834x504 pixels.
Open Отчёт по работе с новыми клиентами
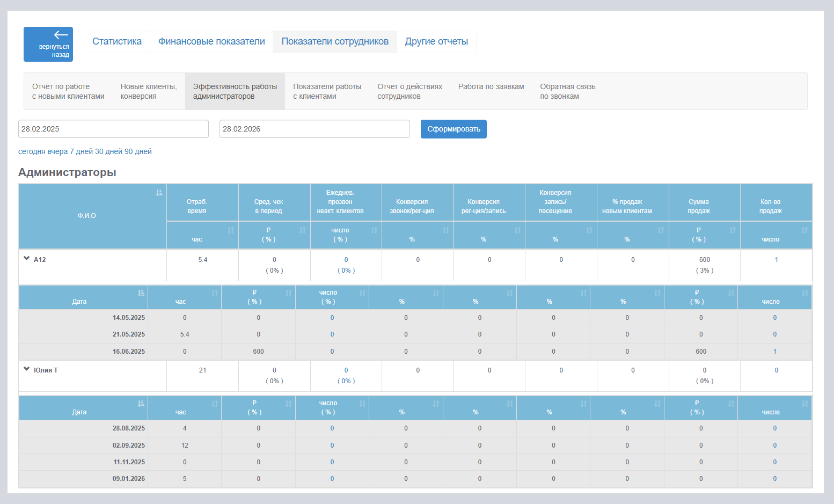pyautogui.click(x=68, y=91)
